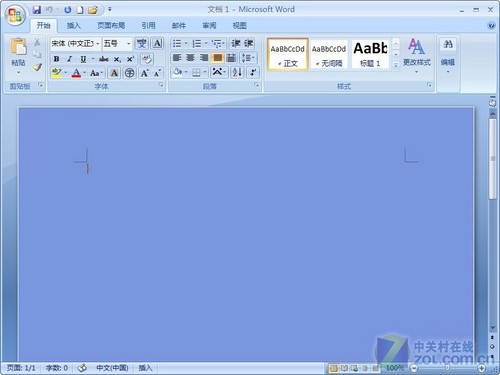Show or hide paragraph marks
Image resolution: width=500 pixels, height=375 pixels.
[x=253, y=72]
